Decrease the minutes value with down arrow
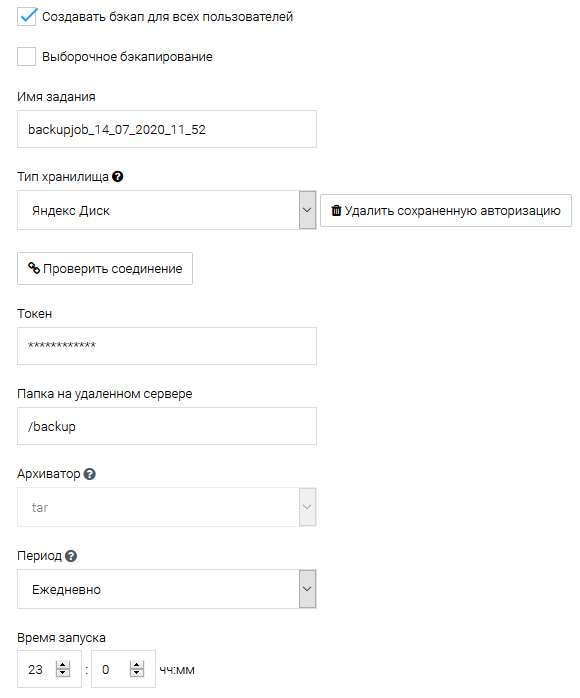This screenshot has width=580, height=698. pyautogui.click(x=137, y=673)
